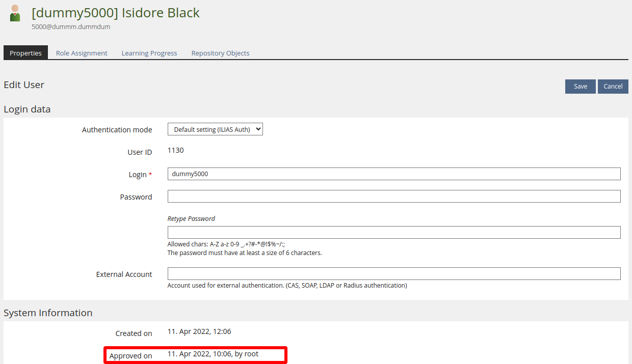Click into the Password input field
Image resolution: width=632 pixels, height=364 pixels.
tap(393, 197)
